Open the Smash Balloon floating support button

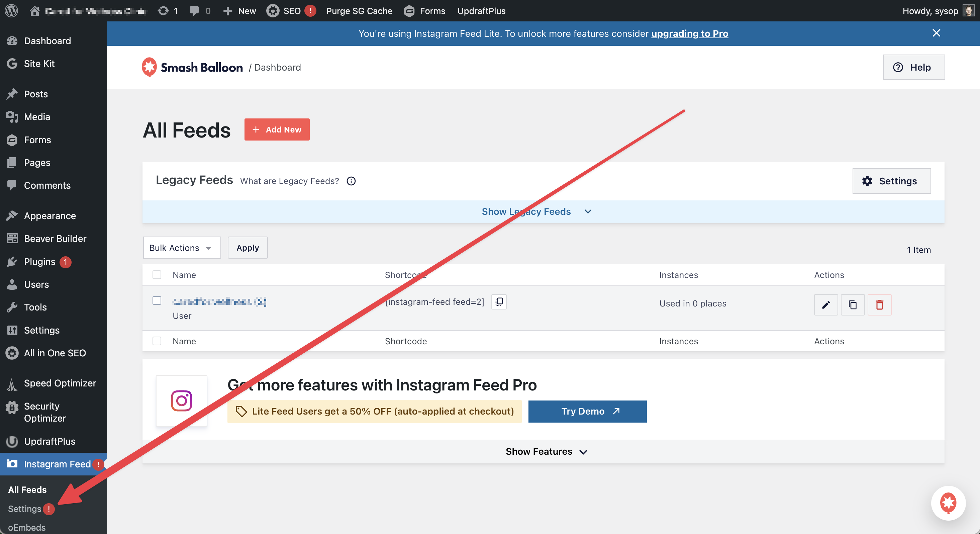(948, 503)
